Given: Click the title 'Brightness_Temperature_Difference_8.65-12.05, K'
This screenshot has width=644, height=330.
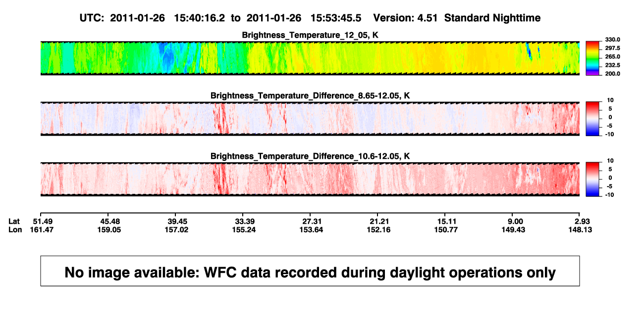Looking at the screenshot, I should pyautogui.click(x=310, y=95).
